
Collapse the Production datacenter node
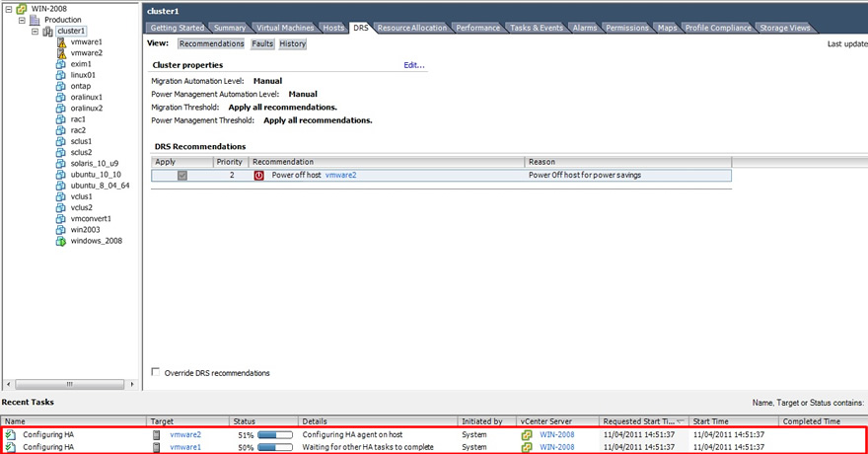(22, 20)
